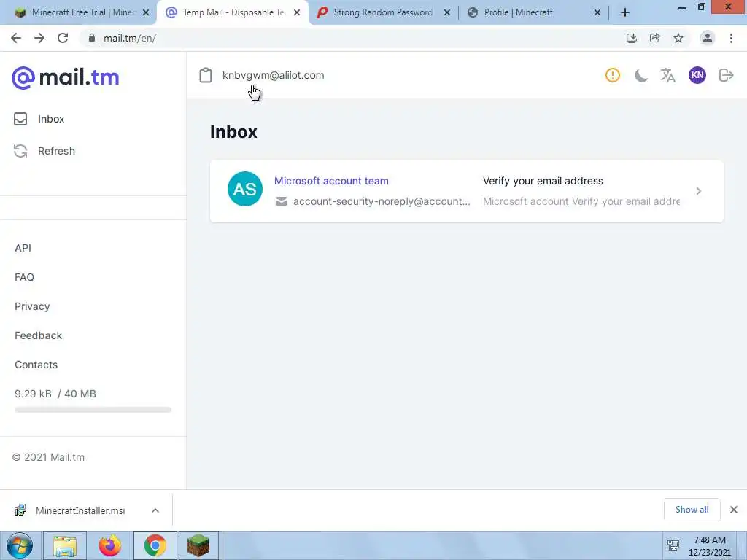Open message chevron on Verify email row
The image size is (747, 560).
pyautogui.click(x=698, y=191)
